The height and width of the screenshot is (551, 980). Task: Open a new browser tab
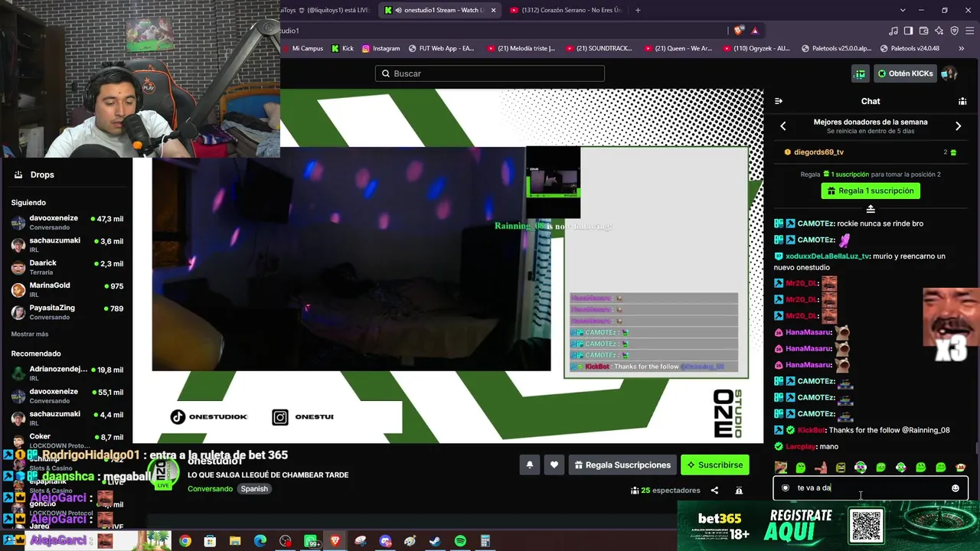click(638, 10)
